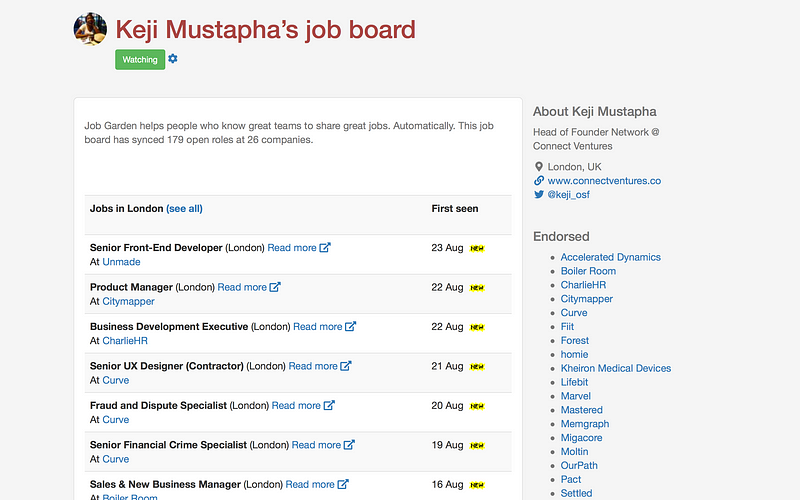Open Moltin in Endorsed list
Screen dimensions: 800x500
pos(574,452)
